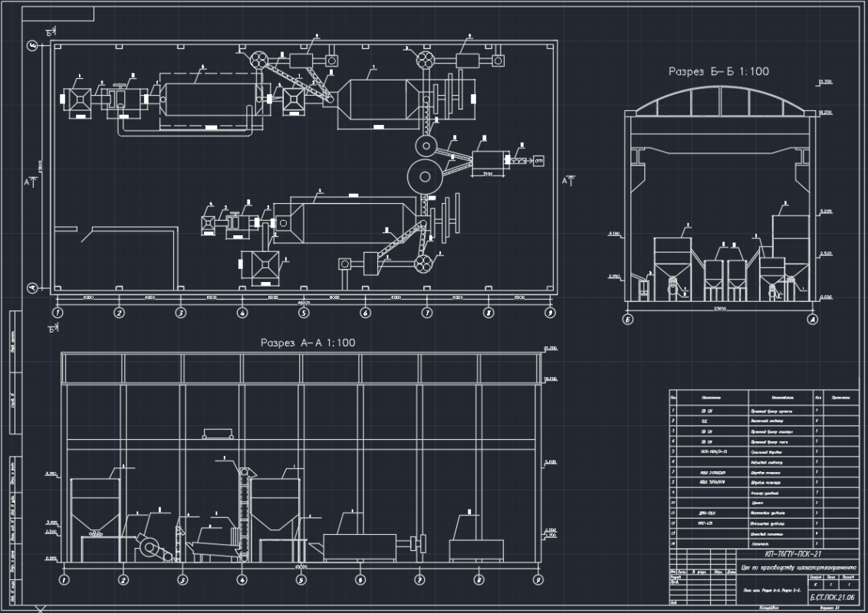The height and width of the screenshot is (613, 868).
Task: Click the 'Разрез Б-Б 1:100' section title
Action: (718, 71)
